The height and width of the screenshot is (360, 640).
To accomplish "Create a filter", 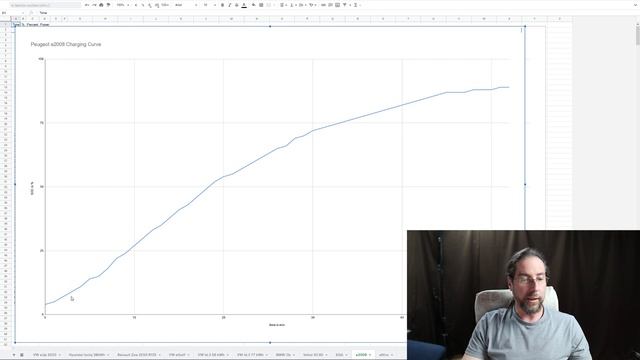I will click(345, 5).
